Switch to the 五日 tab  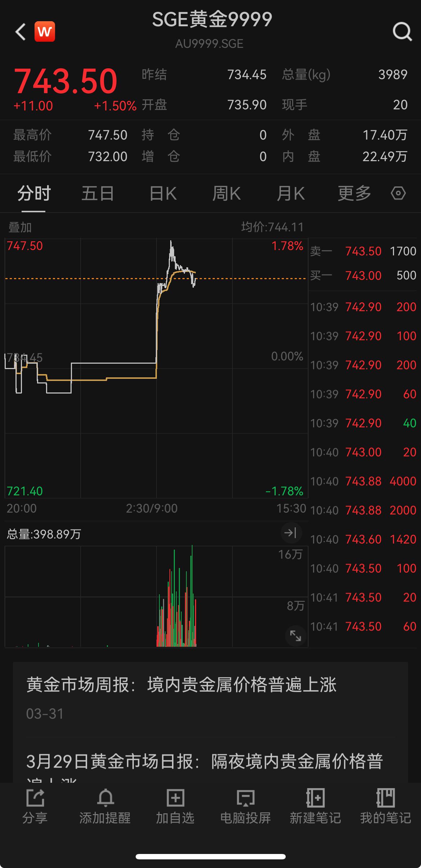(x=98, y=194)
